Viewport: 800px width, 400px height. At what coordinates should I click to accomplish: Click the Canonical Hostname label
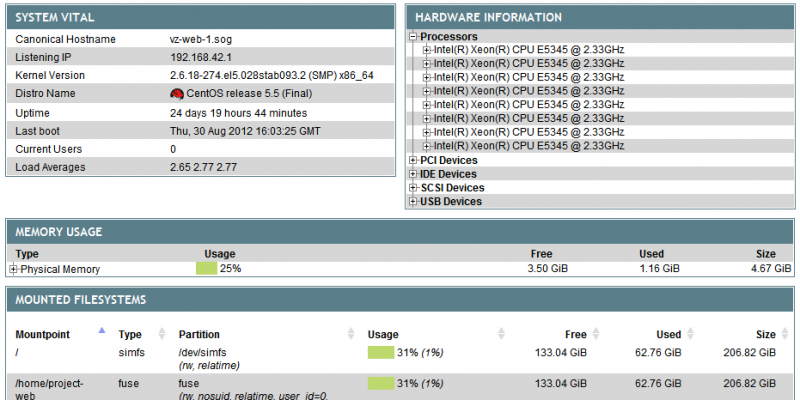[x=65, y=39]
